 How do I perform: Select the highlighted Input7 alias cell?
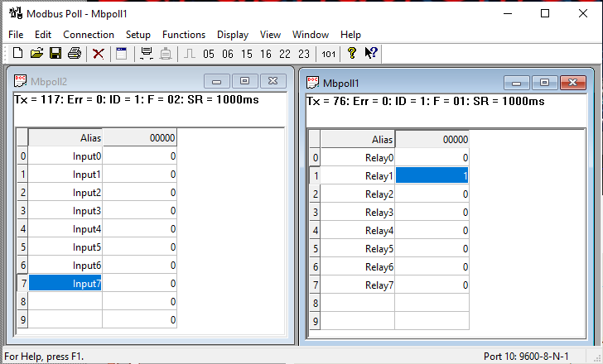click(x=65, y=284)
